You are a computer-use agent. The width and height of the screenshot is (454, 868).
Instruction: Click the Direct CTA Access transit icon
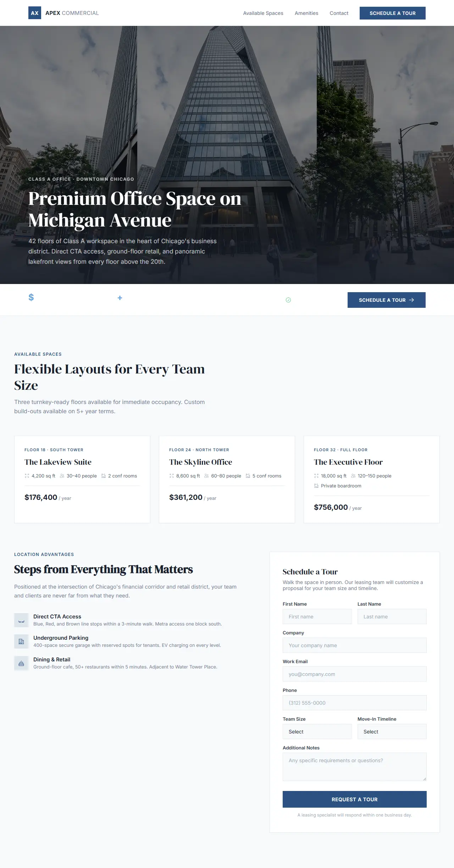click(21, 620)
